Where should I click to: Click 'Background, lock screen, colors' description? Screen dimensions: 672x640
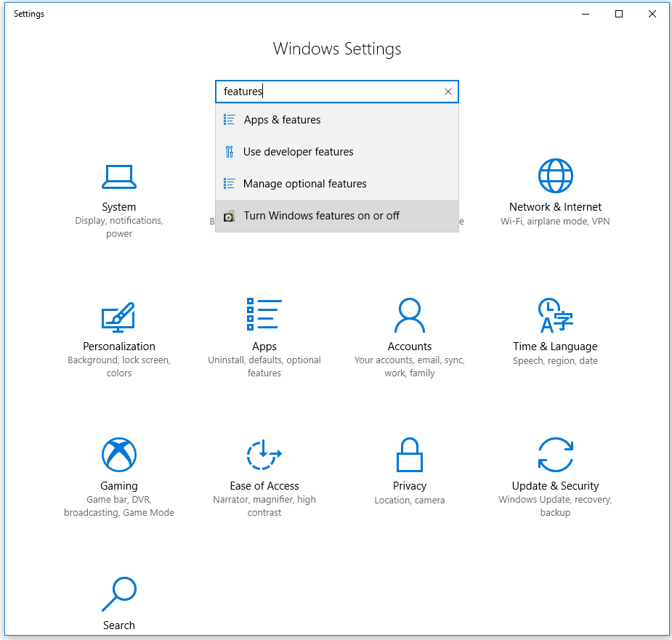point(119,367)
